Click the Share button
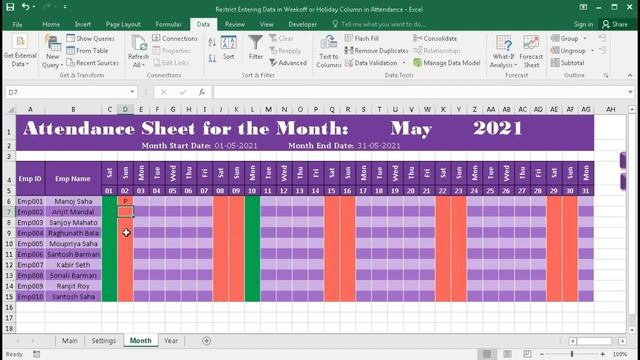 point(615,24)
